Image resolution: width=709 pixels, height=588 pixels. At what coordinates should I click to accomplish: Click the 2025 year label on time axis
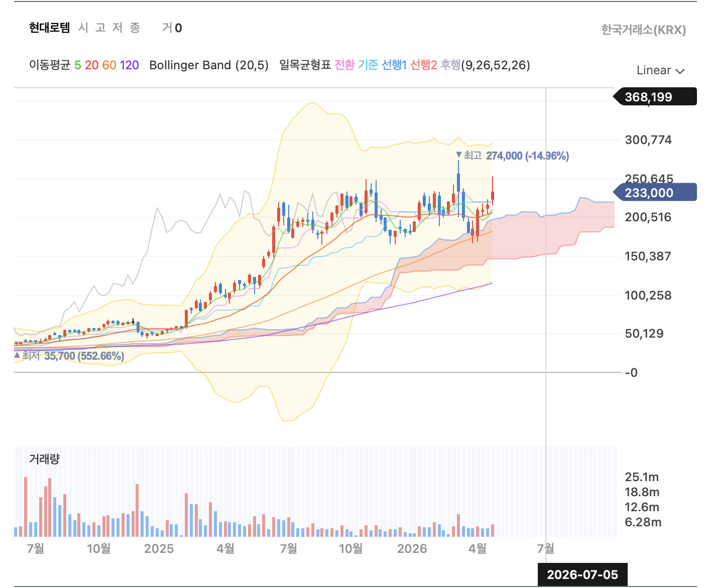coord(159,549)
